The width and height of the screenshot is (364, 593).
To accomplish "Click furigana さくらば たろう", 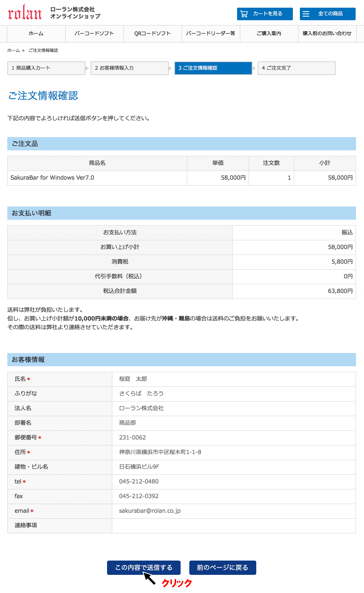I will point(142,393).
